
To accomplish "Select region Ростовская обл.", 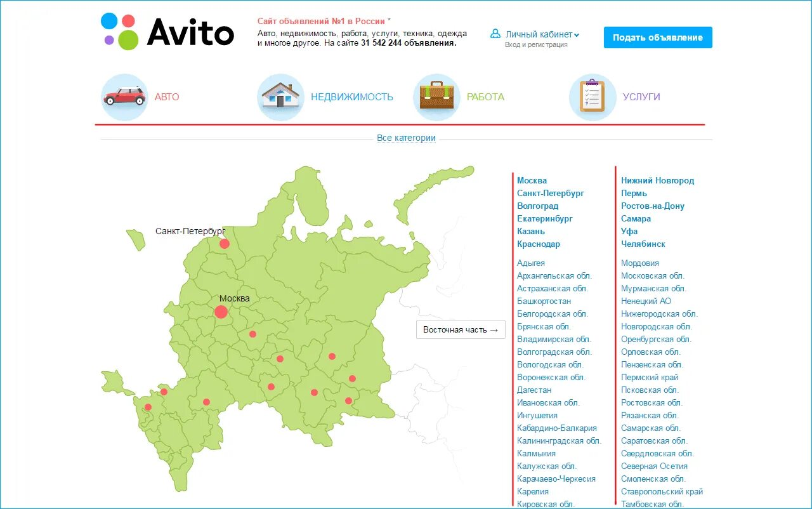I will 652,402.
